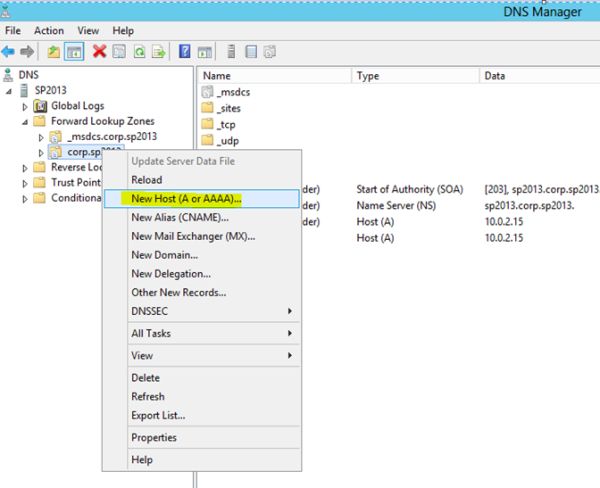Go up one level with folder icon

[54, 51]
